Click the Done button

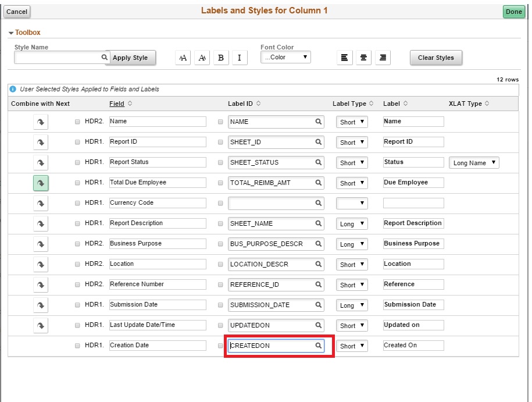click(x=513, y=12)
